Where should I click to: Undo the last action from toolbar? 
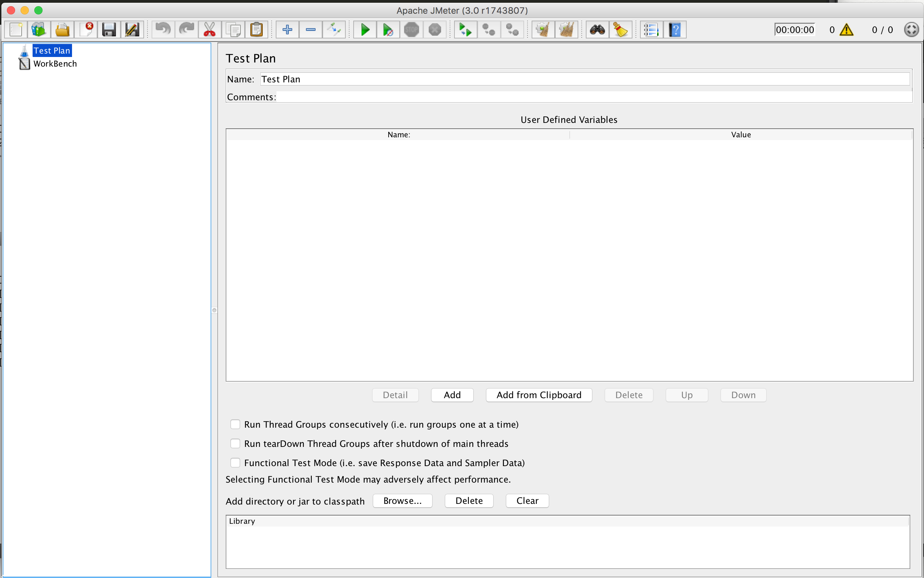pos(163,30)
